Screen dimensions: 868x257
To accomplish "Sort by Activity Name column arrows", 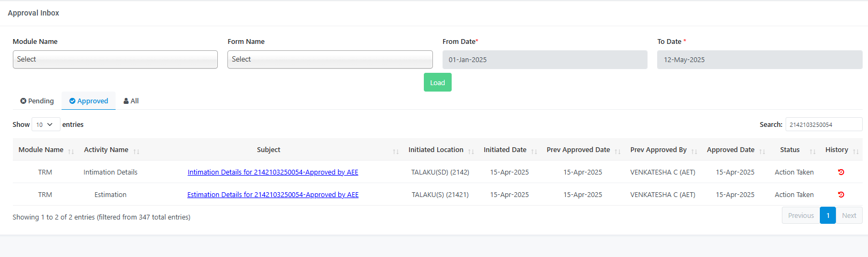I will click(136, 152).
